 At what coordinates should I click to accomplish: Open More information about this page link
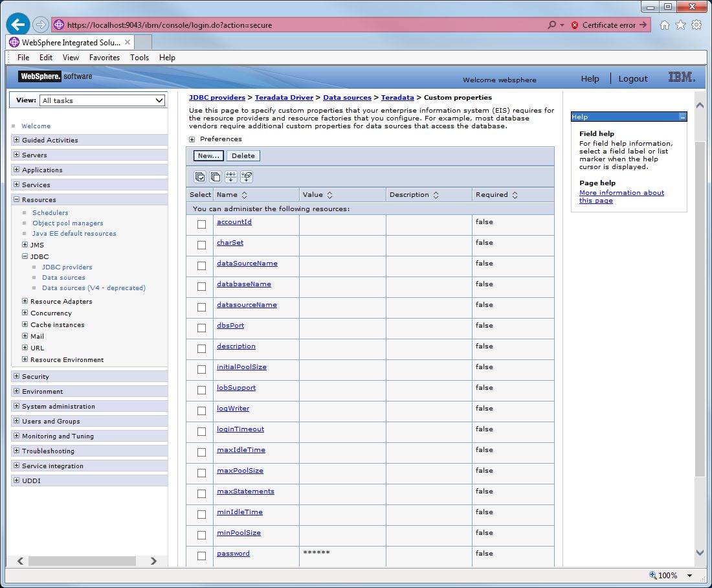point(621,196)
